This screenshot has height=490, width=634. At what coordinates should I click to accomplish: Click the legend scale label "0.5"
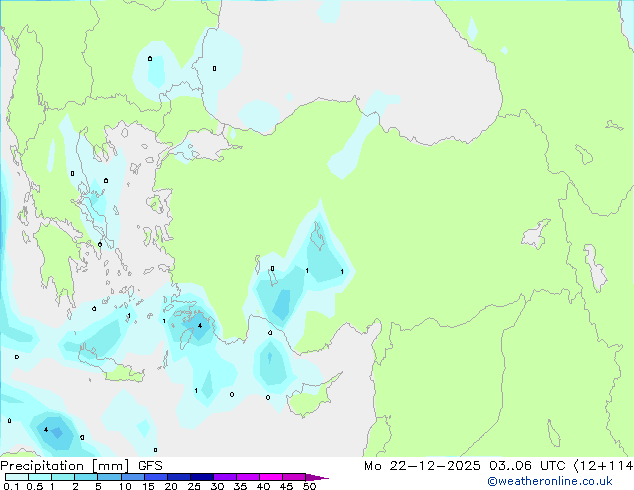[x=35, y=486]
